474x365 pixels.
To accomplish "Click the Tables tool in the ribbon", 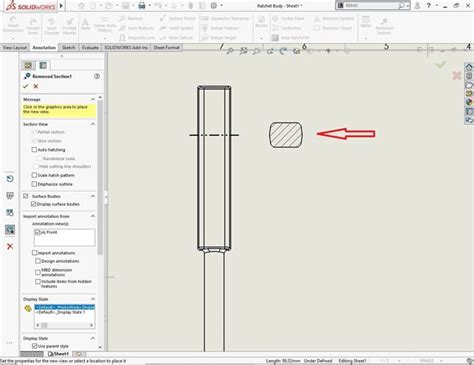I will 366,21.
